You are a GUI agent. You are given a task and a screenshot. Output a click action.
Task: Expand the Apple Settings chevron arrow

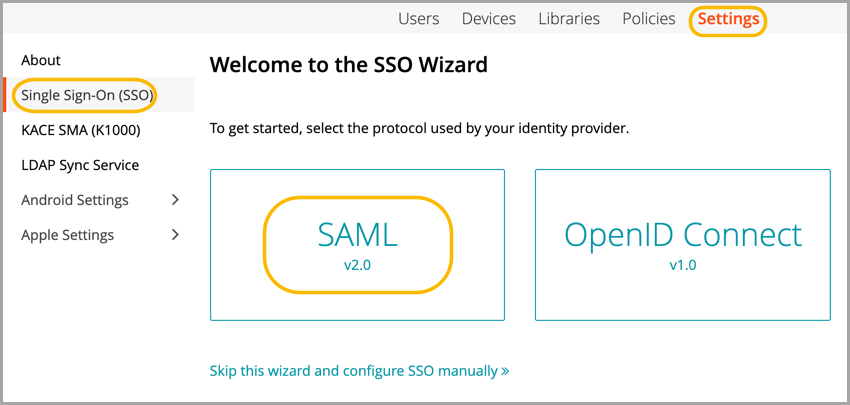click(x=176, y=235)
